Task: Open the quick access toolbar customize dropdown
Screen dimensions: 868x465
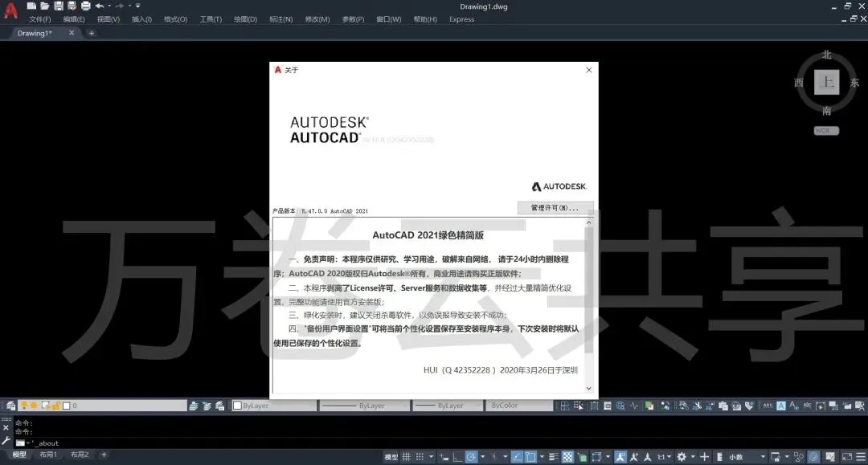Action: 138,6
